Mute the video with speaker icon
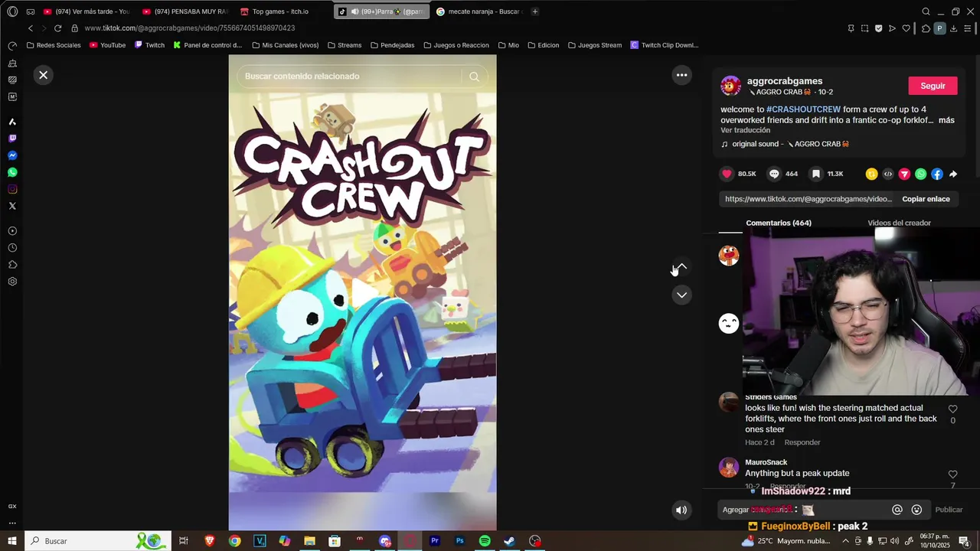980x551 pixels. pos(681,510)
